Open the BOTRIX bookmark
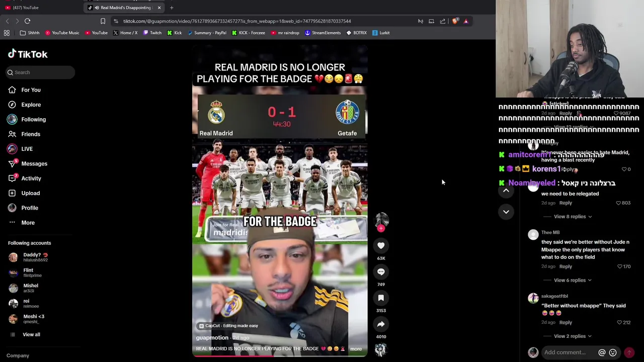Image resolution: width=644 pixels, height=362 pixels. pos(357,33)
